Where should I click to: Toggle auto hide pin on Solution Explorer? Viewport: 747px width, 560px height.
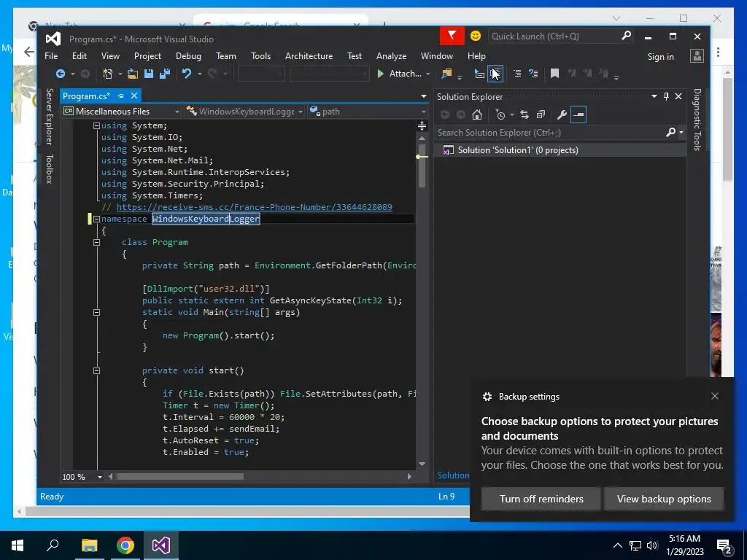666,97
